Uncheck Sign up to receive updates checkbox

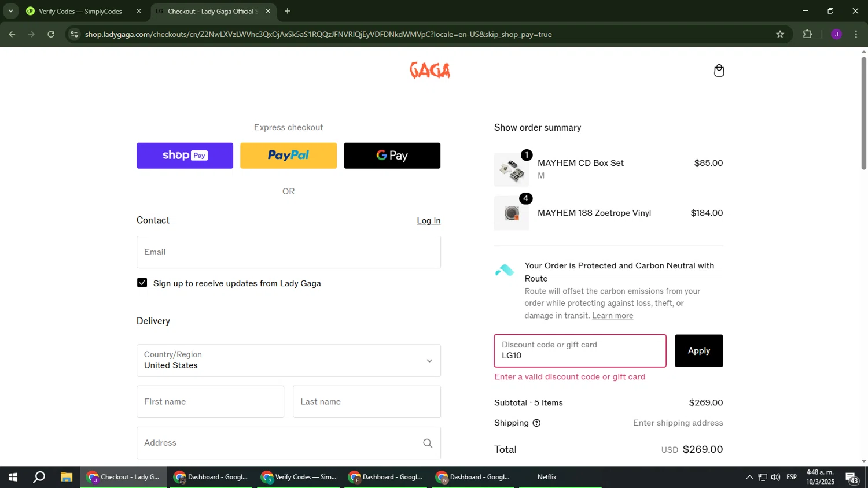tap(142, 283)
